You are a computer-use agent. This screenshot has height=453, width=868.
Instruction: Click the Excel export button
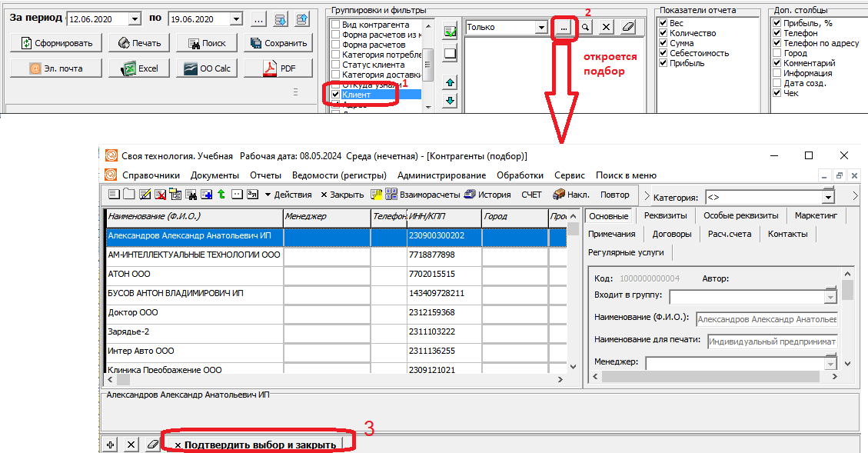coord(138,68)
